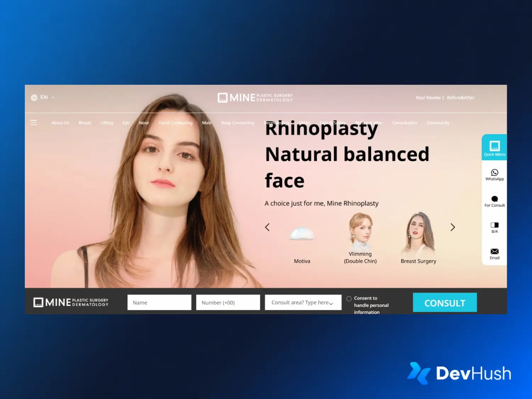This screenshot has height=399, width=532.
Task: Open the Quick Menu panel icon
Action: click(x=494, y=147)
